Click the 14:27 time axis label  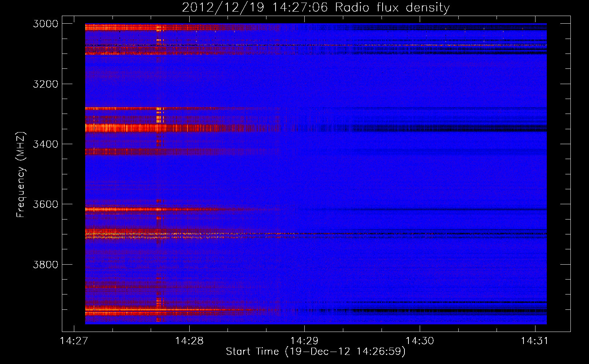(x=74, y=341)
